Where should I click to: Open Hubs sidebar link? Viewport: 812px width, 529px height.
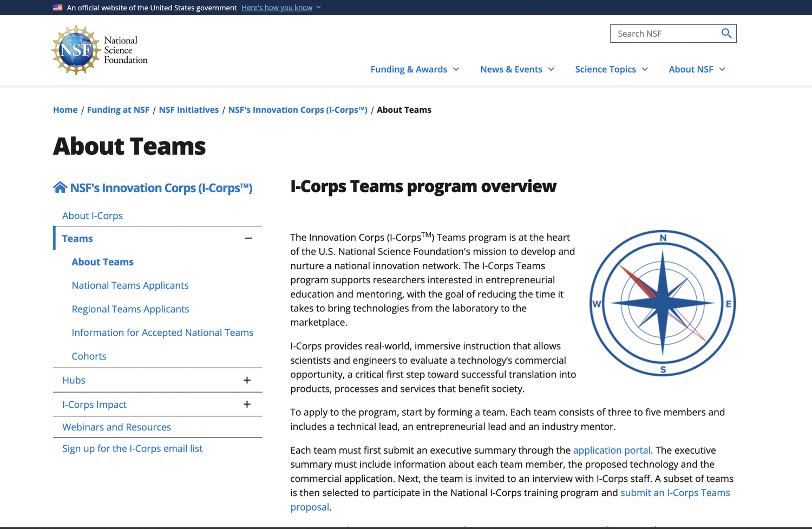[x=74, y=380]
